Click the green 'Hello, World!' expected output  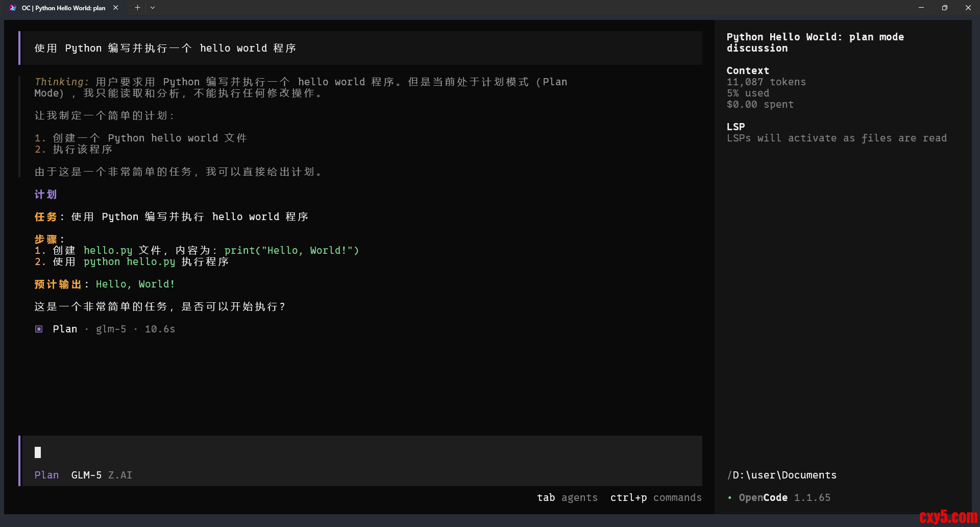pos(135,284)
